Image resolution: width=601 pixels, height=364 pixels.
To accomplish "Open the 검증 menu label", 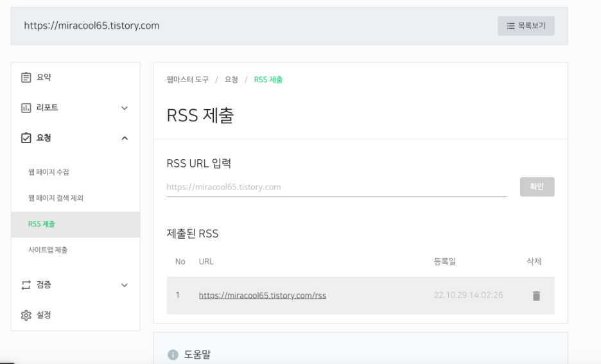I will [44, 284].
